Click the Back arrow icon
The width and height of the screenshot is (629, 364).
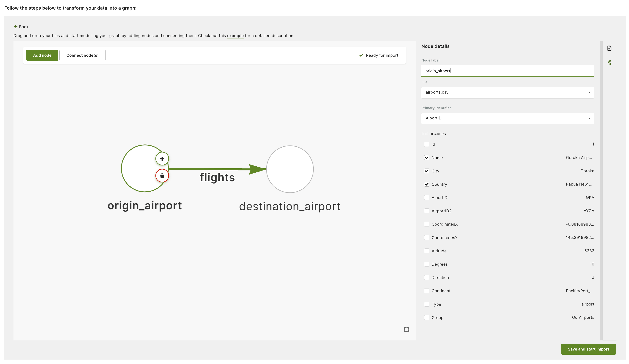coord(15,27)
